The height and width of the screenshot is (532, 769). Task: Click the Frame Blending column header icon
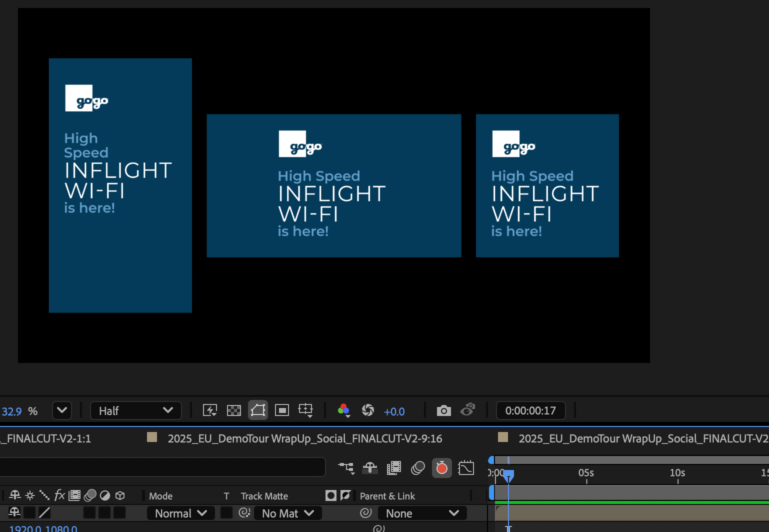click(x=74, y=495)
